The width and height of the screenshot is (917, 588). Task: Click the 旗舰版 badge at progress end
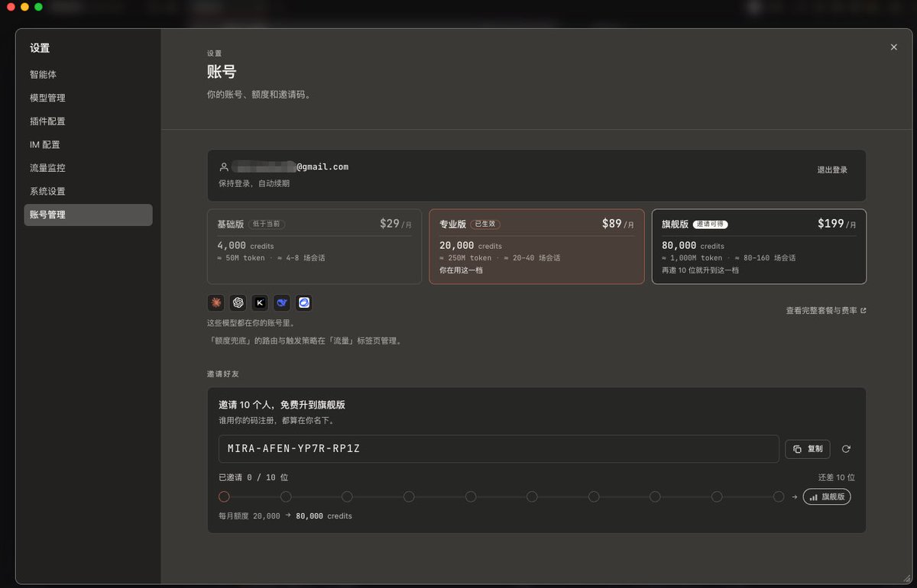point(827,496)
